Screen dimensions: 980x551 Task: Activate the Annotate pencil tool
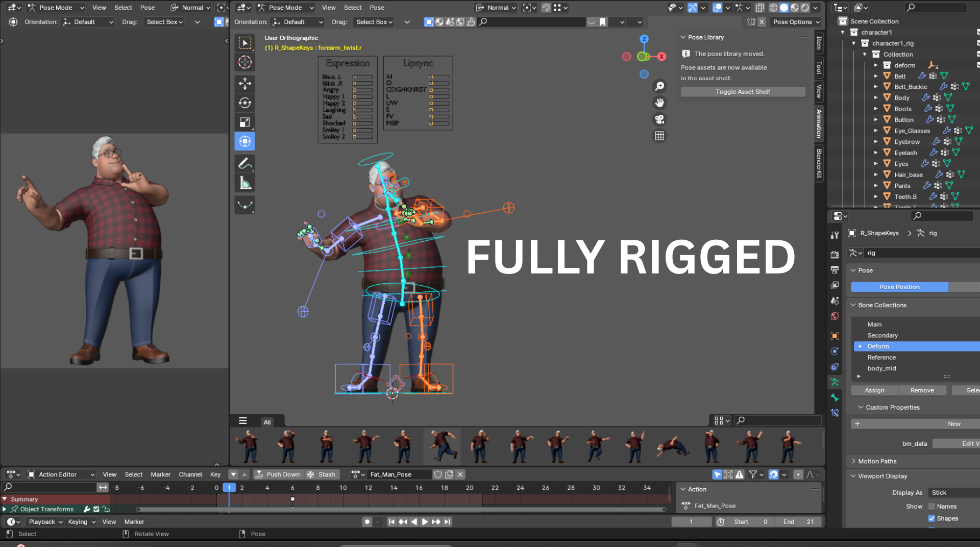(x=245, y=163)
